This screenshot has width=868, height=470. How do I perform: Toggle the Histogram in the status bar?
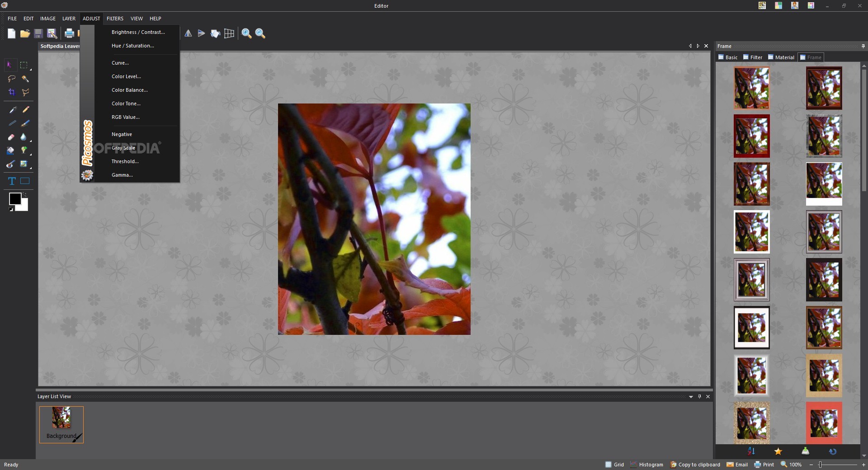(646, 465)
